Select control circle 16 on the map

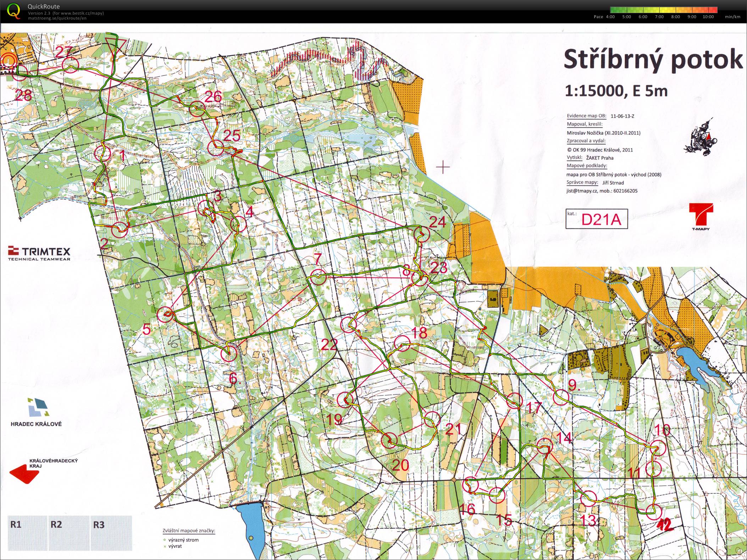pos(471,485)
